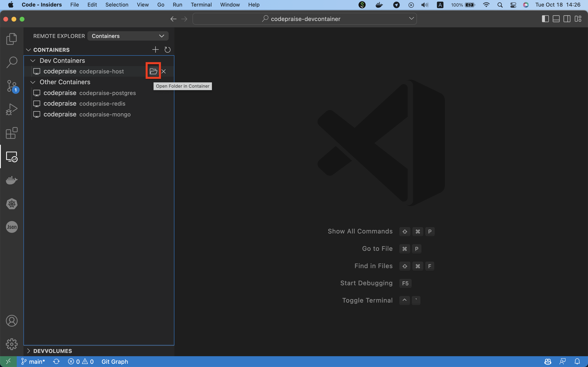Open Run and Debug view
The image size is (588, 367).
(x=11, y=109)
